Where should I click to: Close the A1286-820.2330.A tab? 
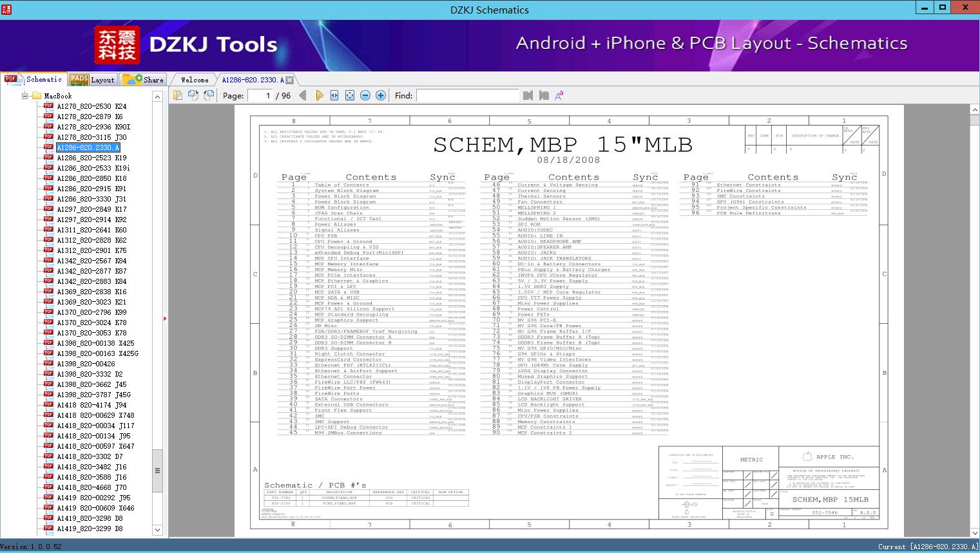pyautogui.click(x=290, y=80)
